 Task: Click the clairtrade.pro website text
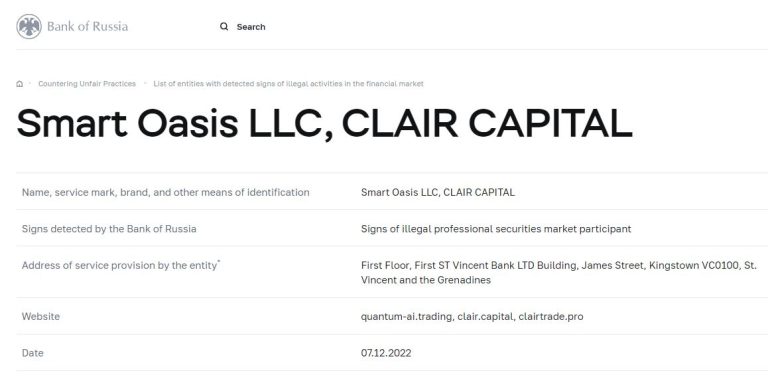click(x=551, y=316)
